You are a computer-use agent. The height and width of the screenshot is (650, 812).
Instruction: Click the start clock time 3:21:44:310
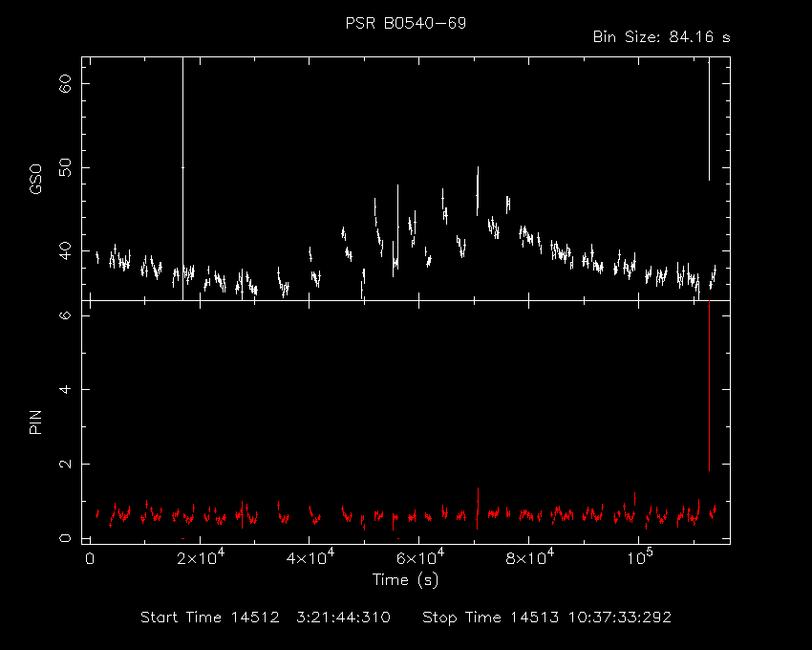click(343, 617)
